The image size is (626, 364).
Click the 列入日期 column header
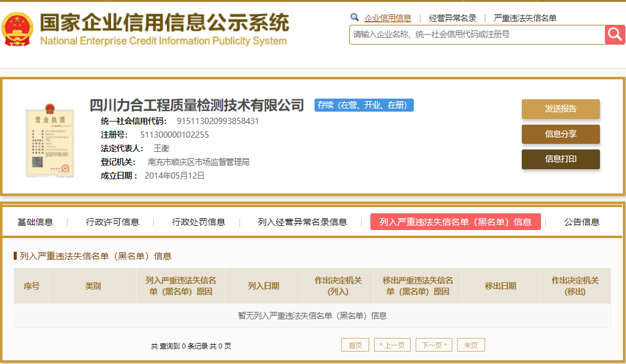264,286
